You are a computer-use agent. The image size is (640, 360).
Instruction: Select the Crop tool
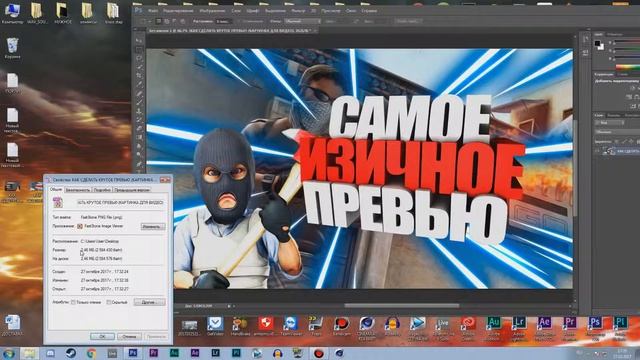pos(139,76)
